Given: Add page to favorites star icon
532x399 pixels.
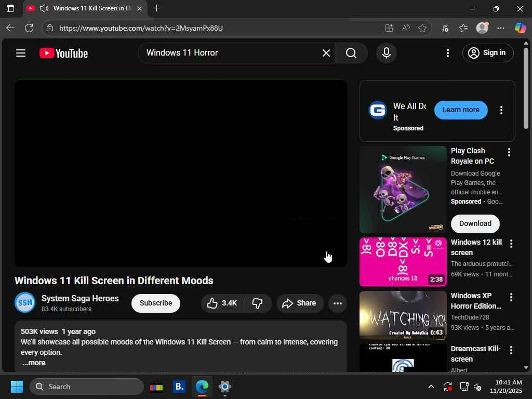Looking at the screenshot, I should tap(422, 28).
